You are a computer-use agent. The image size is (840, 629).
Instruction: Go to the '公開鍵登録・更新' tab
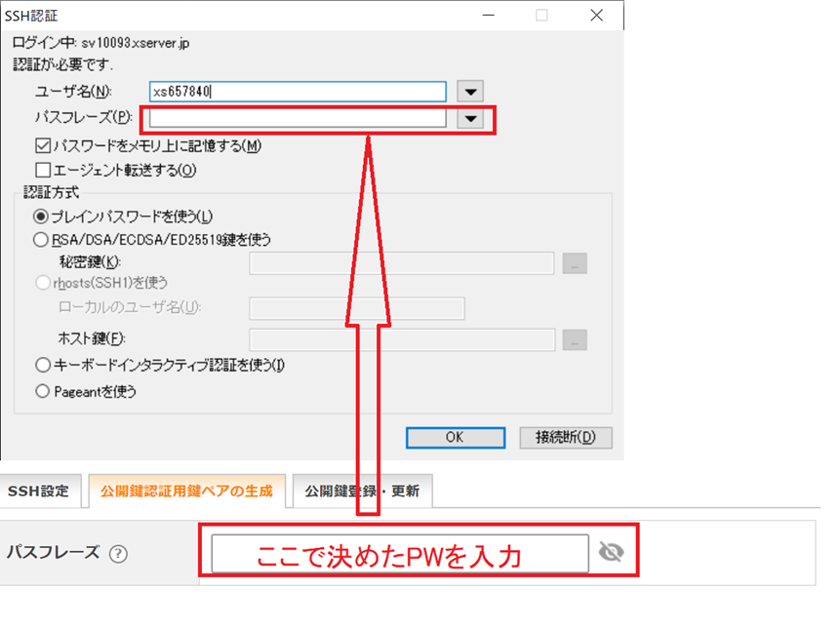pyautogui.click(x=362, y=491)
